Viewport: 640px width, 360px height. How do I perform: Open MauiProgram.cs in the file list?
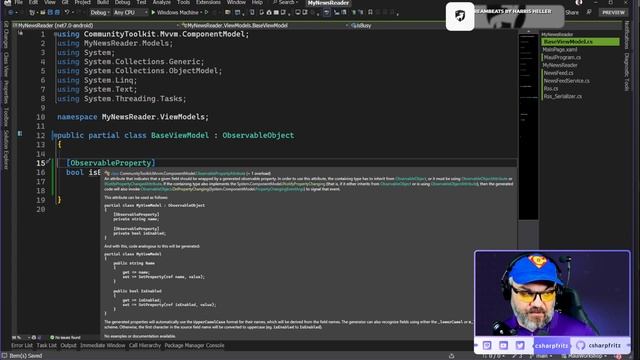point(562,57)
